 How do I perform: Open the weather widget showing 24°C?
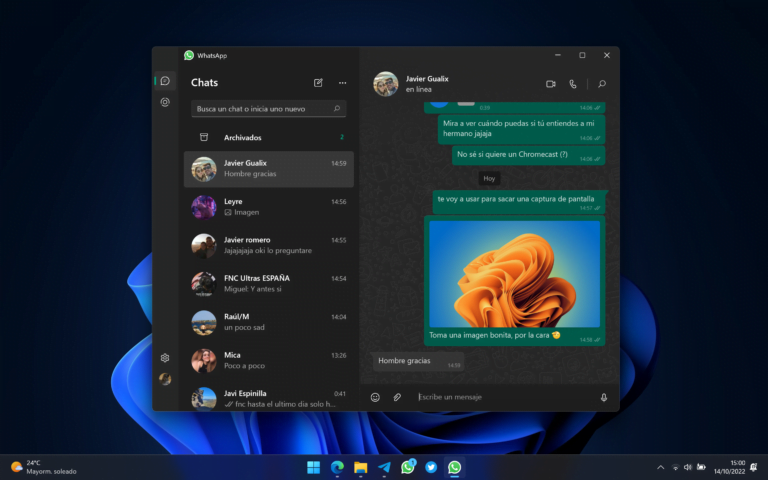pyautogui.click(x=44, y=467)
